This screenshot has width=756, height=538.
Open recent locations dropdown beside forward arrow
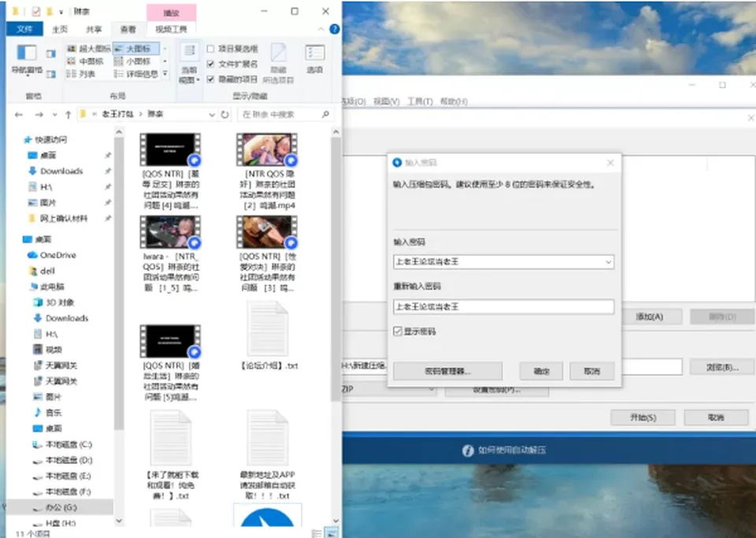tap(54, 114)
